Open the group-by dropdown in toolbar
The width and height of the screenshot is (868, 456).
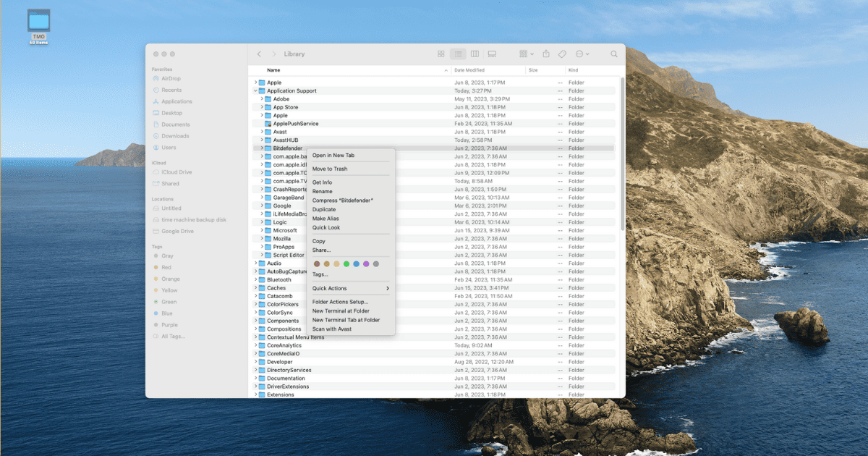(x=526, y=54)
